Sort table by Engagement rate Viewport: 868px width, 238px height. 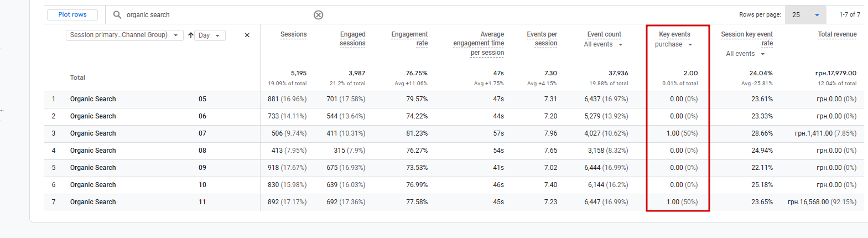(409, 39)
